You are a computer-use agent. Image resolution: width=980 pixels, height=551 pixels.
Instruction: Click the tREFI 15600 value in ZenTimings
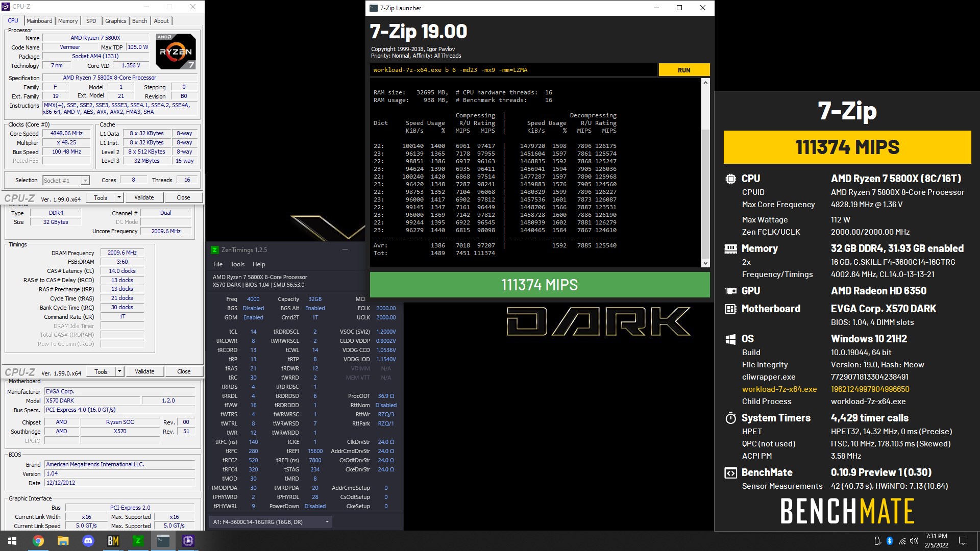point(315,451)
